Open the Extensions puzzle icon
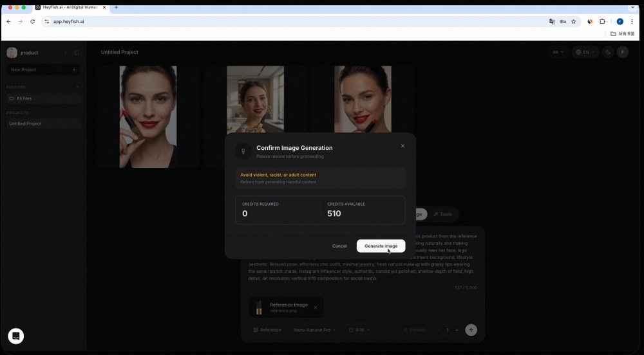The image size is (644, 355). click(603, 21)
